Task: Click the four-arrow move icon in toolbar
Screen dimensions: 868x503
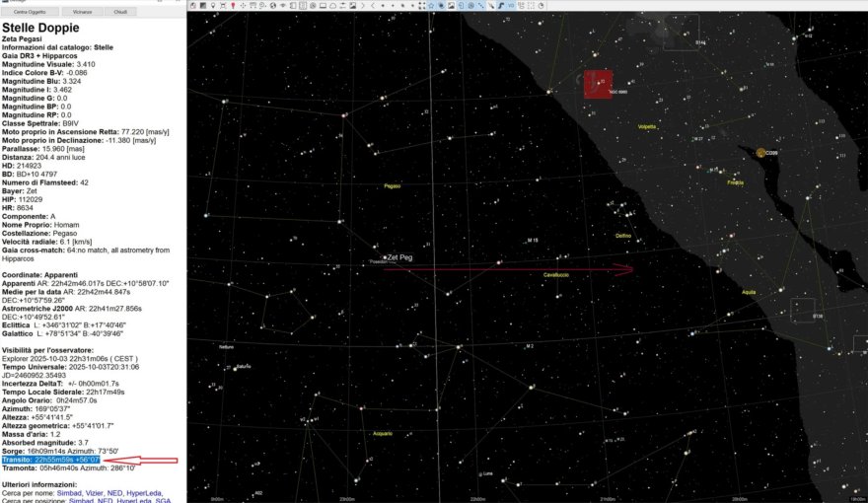Action: point(243,6)
